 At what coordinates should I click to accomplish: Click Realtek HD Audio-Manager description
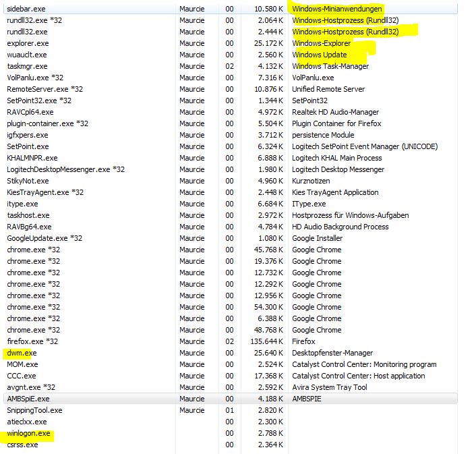pyautogui.click(x=336, y=113)
